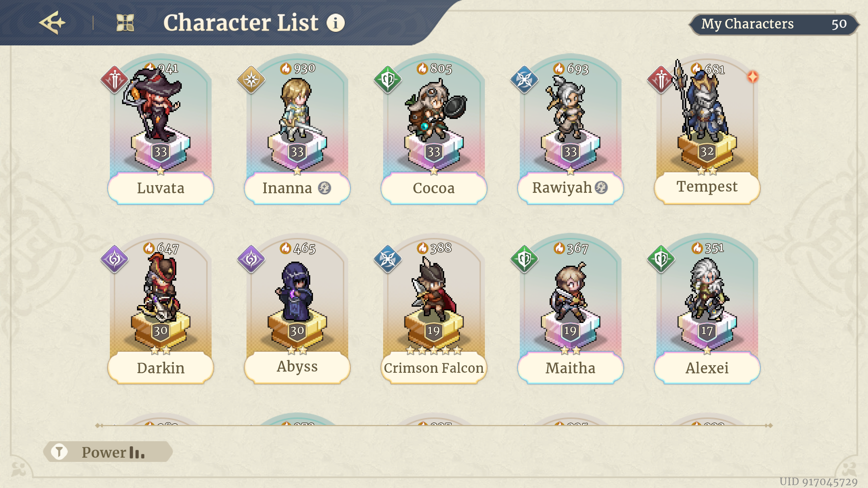Viewport: 868px width, 488px height.
Task: Open the Character List info icon
Action: point(335,23)
